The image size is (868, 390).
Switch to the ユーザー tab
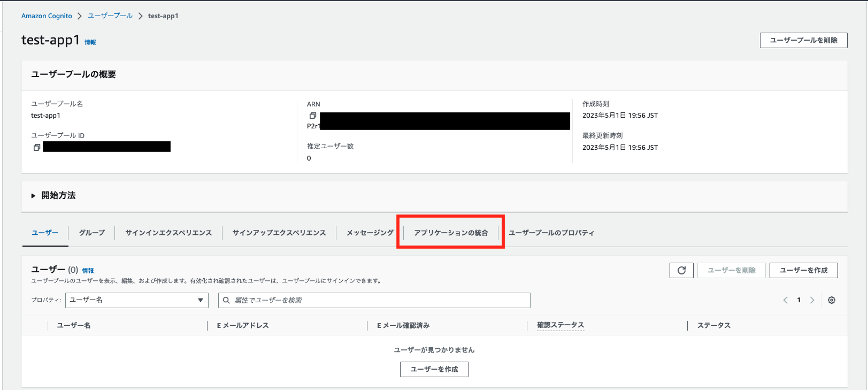45,233
